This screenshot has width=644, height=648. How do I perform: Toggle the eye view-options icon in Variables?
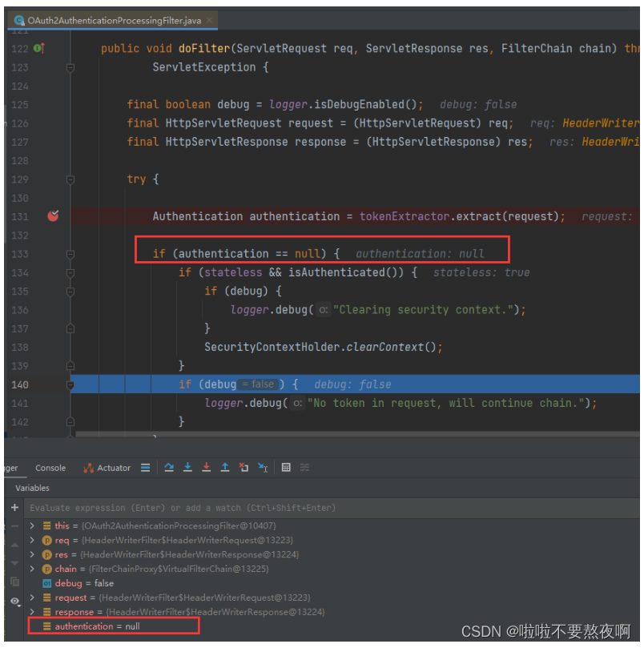coord(15,602)
